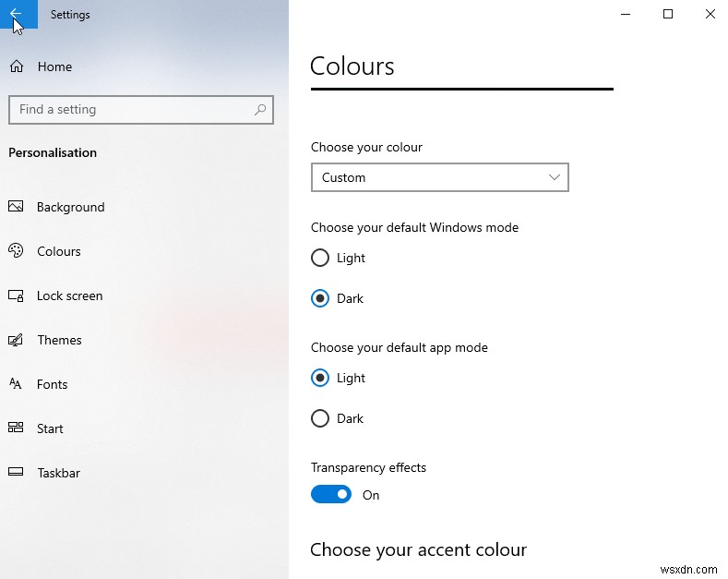The height and width of the screenshot is (579, 728).
Task: Minimize the Settings window
Action: click(626, 14)
